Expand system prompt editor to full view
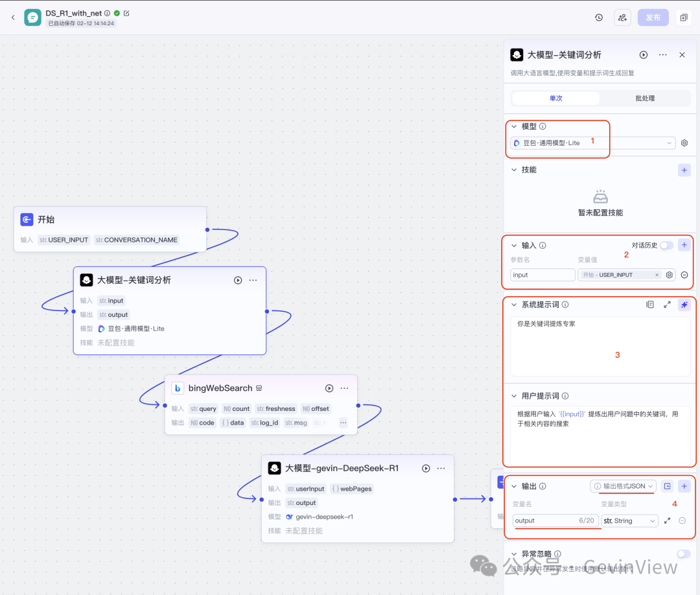The height and width of the screenshot is (595, 700). [667, 305]
